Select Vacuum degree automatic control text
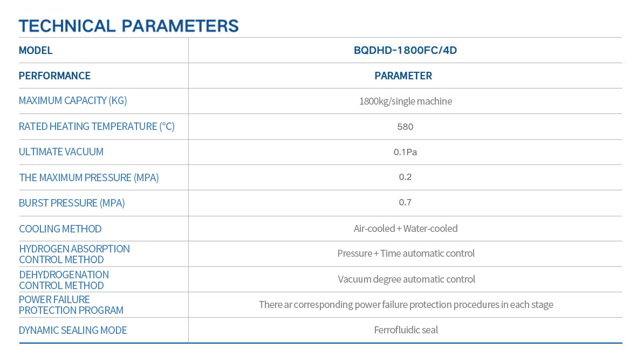The height and width of the screenshot is (356, 644). [407, 279]
